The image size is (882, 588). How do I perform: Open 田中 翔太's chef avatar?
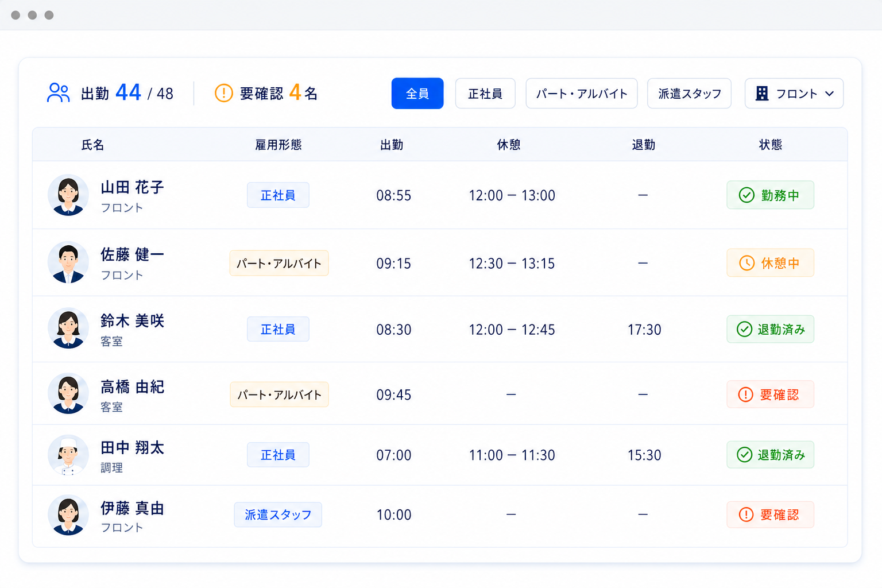(x=68, y=455)
